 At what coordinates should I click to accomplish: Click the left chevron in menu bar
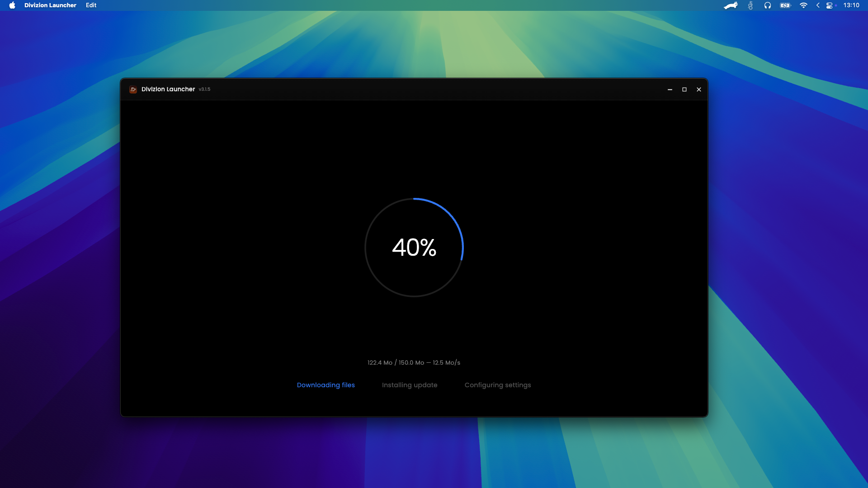[818, 5]
